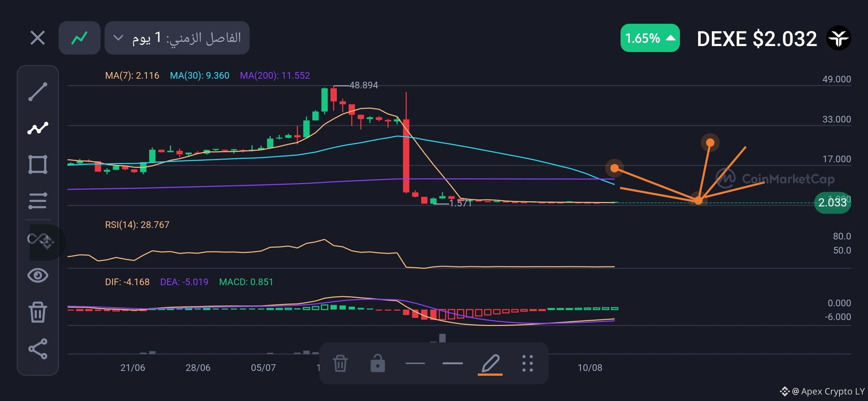The height and width of the screenshot is (401, 868).
Task: Open the 1 day time interval dropdown
Action: coord(177,38)
